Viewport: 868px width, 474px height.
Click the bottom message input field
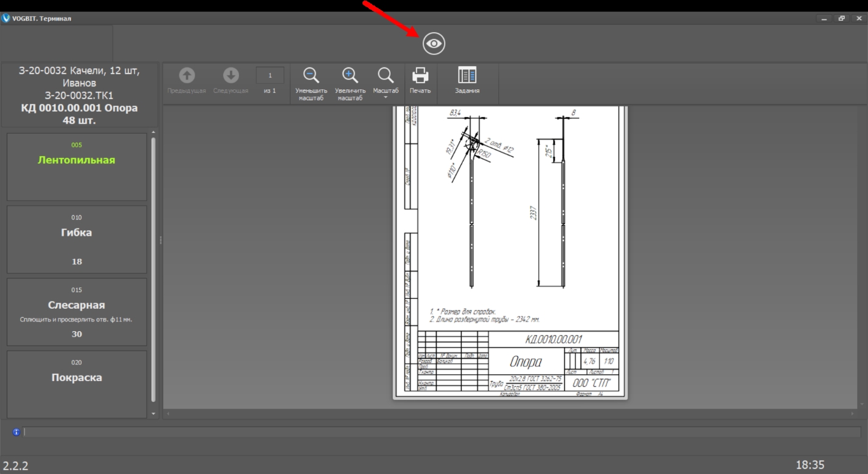click(x=442, y=432)
